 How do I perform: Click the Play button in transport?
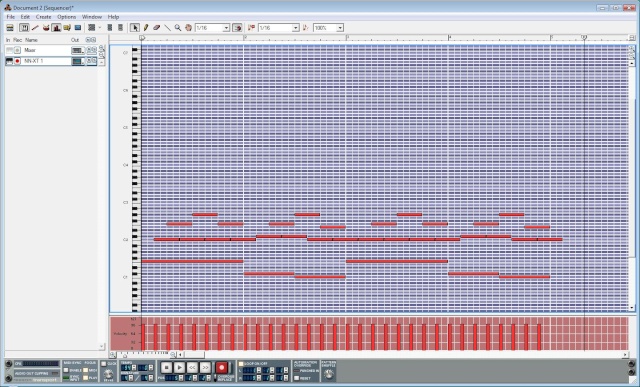tap(179, 367)
